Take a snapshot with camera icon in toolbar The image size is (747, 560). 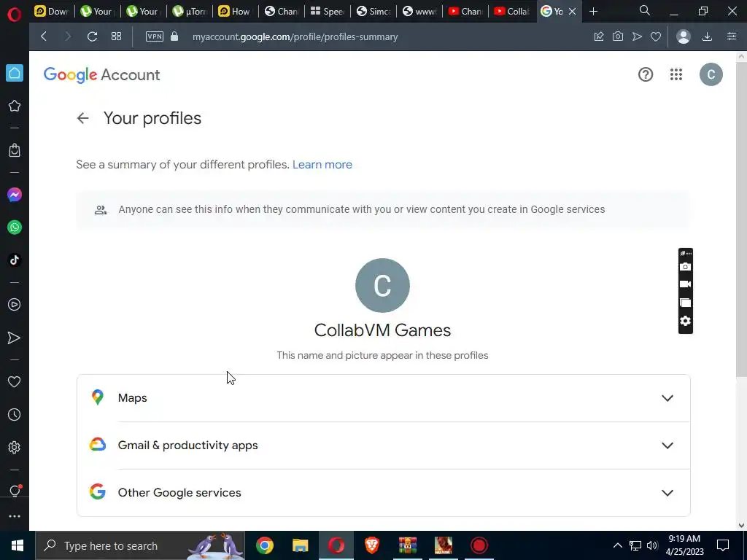coord(618,36)
